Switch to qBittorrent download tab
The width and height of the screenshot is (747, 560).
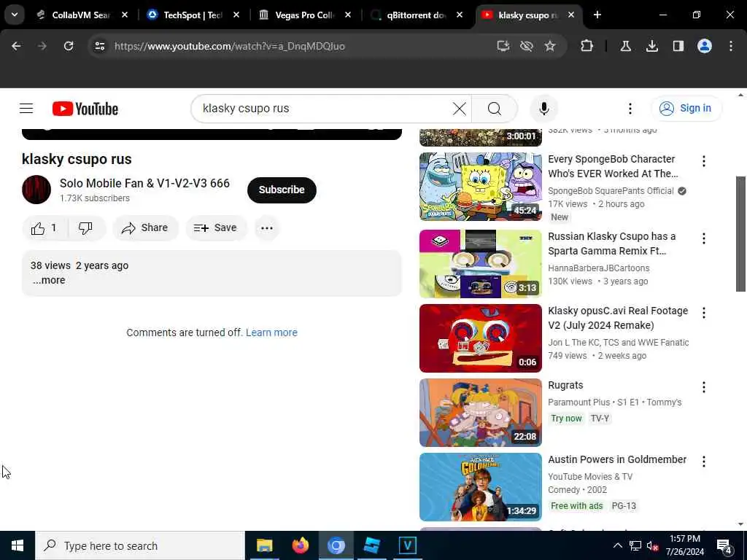[x=417, y=15]
